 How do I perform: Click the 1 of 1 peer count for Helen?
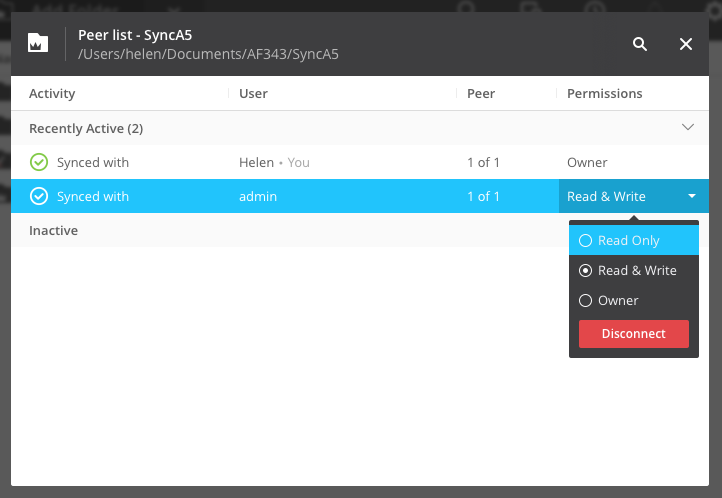point(483,162)
